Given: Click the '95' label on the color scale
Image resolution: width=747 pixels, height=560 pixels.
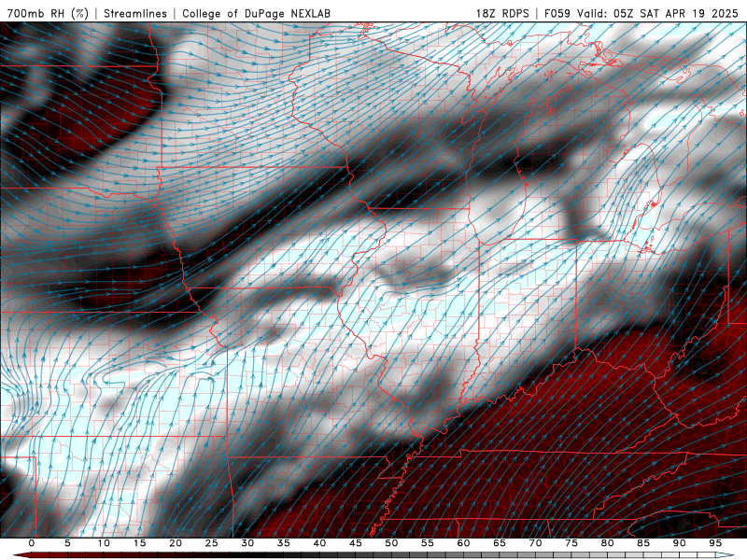Looking at the screenshot, I should [x=715, y=543].
